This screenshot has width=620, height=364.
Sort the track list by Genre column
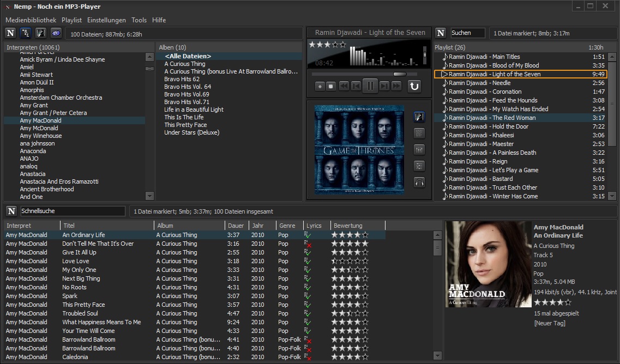tap(290, 226)
